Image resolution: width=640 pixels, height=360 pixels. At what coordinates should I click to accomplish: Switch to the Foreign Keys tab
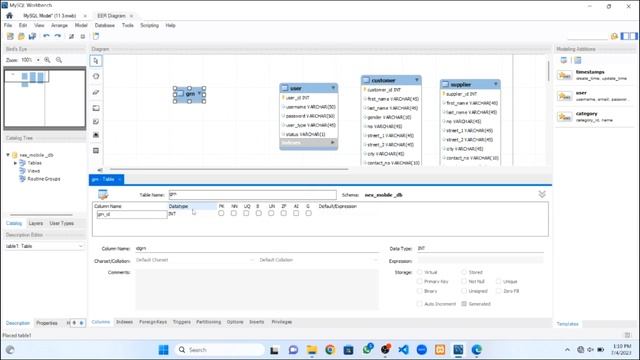[x=153, y=322]
